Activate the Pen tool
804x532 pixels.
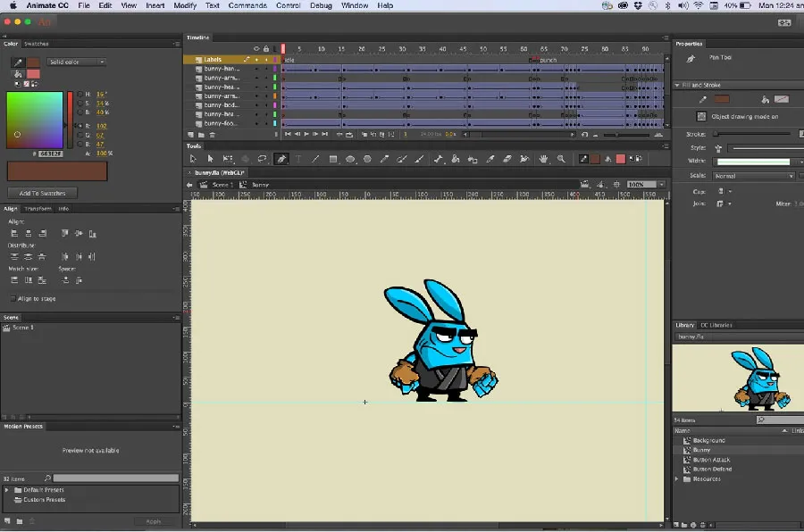[281, 158]
